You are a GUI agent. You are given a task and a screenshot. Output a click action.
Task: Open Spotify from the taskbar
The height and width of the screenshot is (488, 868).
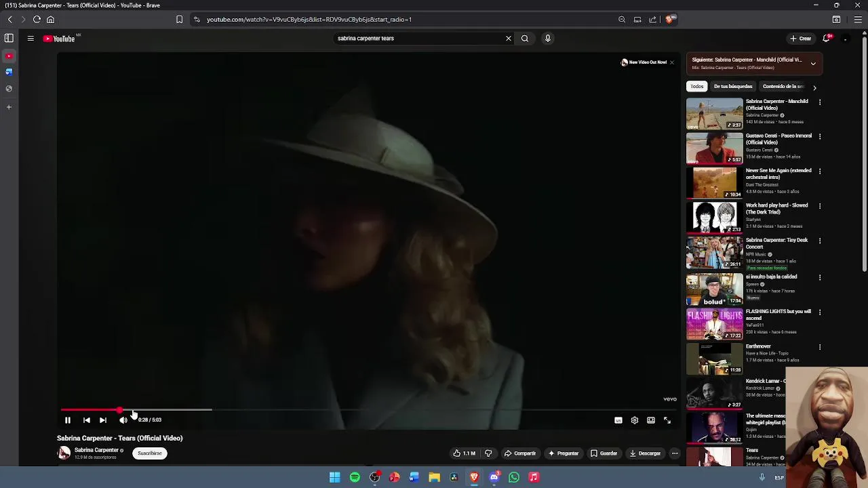[355, 477]
